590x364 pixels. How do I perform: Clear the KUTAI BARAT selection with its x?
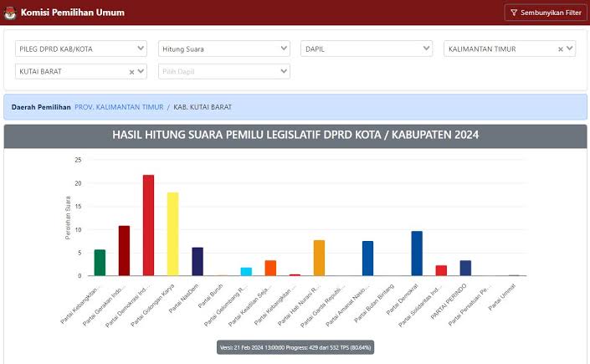tap(131, 72)
